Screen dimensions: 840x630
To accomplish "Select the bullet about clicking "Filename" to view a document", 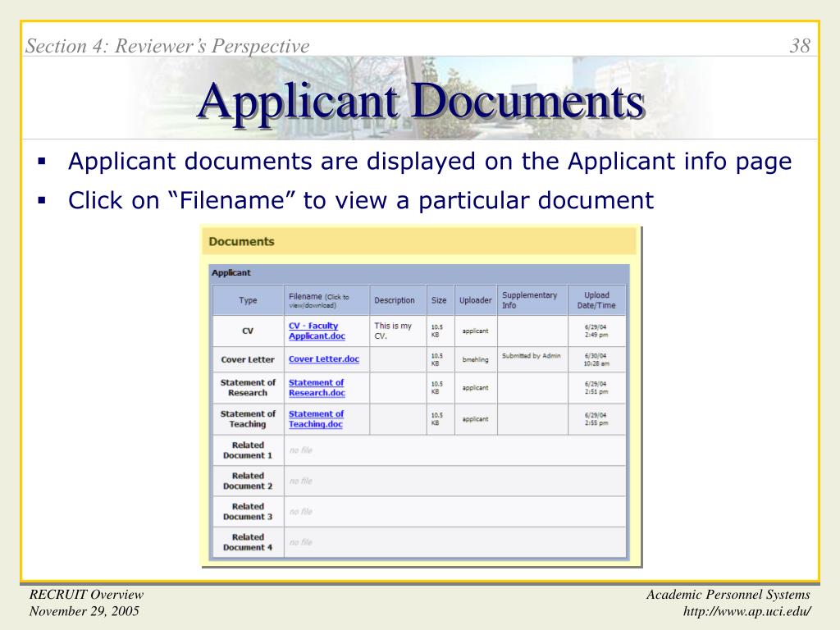I will [x=361, y=200].
